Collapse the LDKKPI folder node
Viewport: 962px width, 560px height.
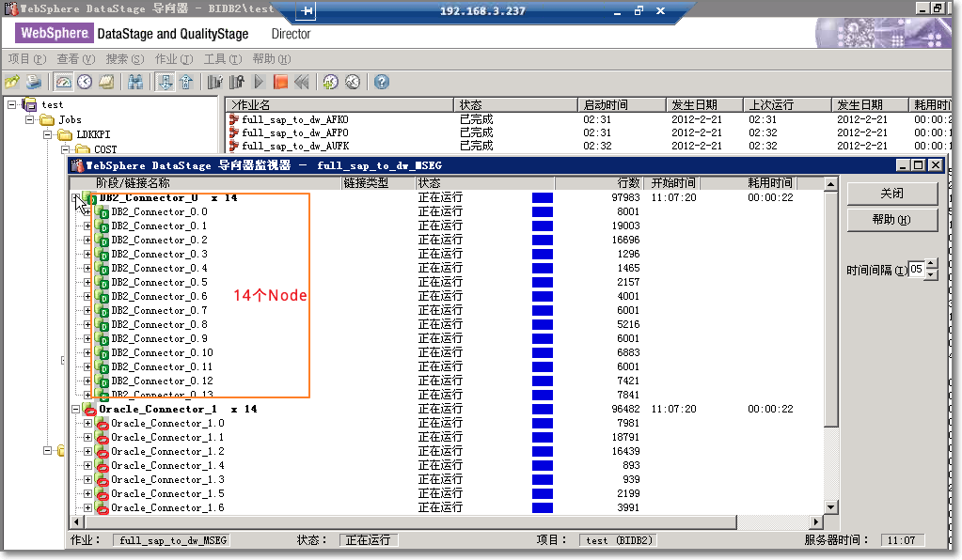click(x=47, y=134)
